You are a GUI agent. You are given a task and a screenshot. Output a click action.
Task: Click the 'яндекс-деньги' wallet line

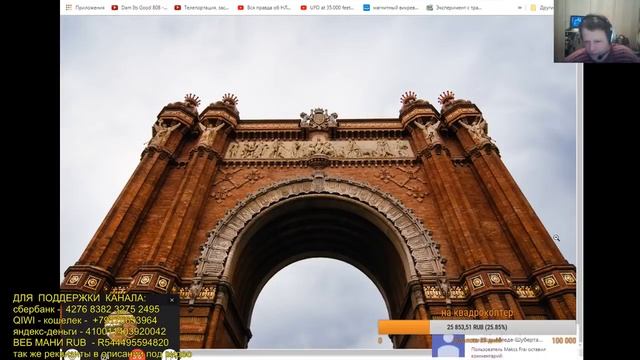(x=89, y=331)
